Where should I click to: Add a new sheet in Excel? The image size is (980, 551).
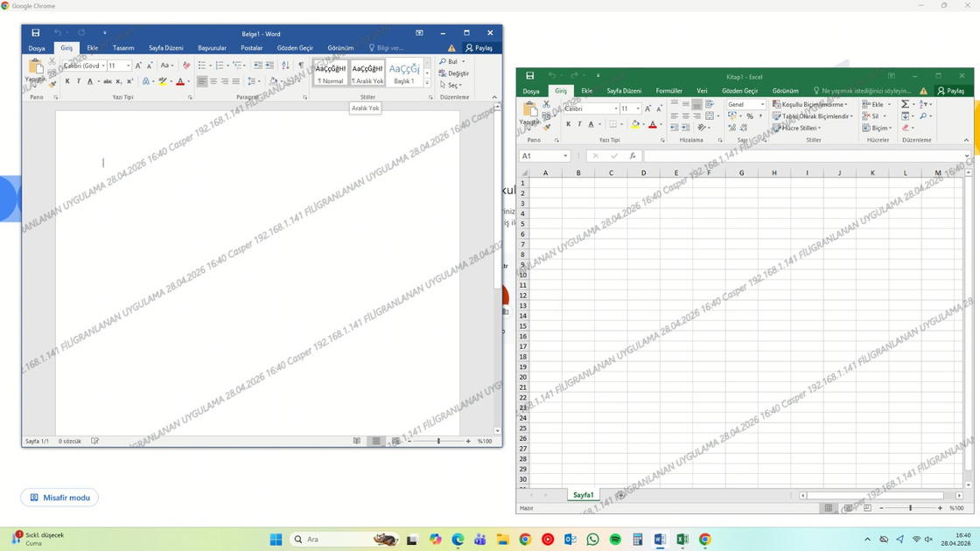(x=620, y=495)
